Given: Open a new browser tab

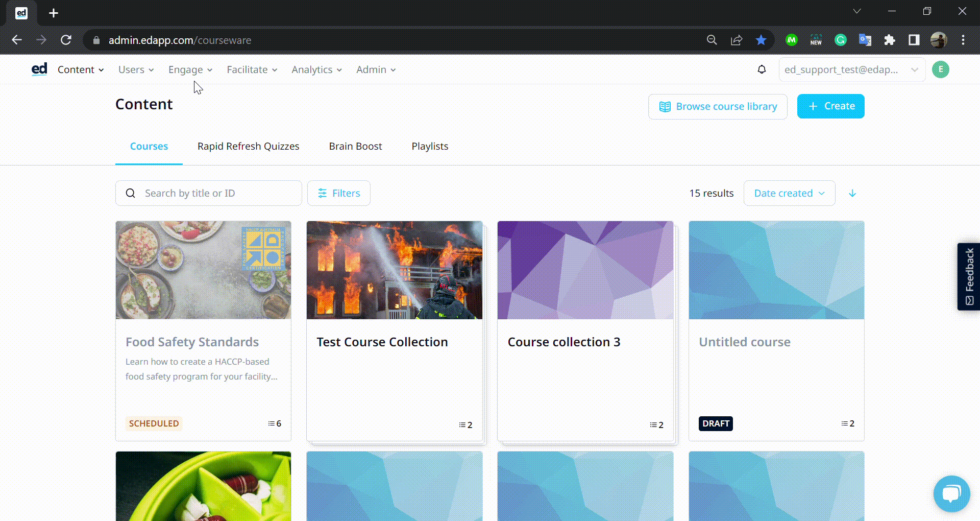Looking at the screenshot, I should click(x=54, y=13).
